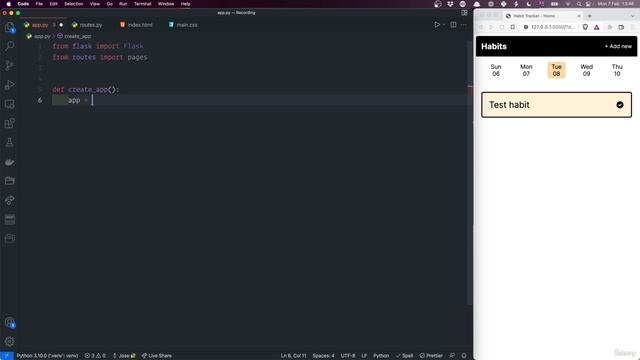
Task: Click the feedback icon in status bar
Action: tap(452, 356)
